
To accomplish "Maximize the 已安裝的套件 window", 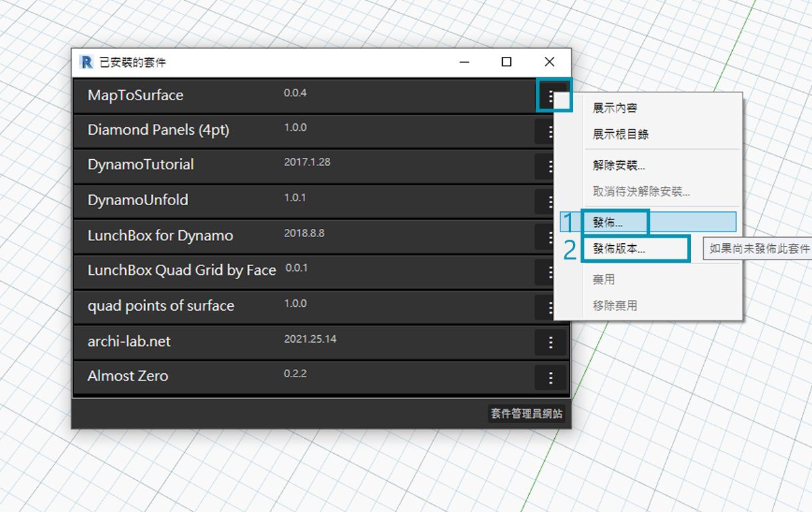I will [506, 62].
